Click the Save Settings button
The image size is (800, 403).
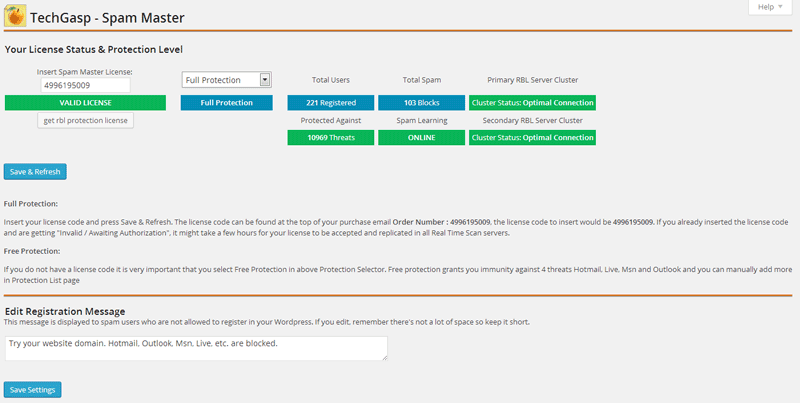33,389
